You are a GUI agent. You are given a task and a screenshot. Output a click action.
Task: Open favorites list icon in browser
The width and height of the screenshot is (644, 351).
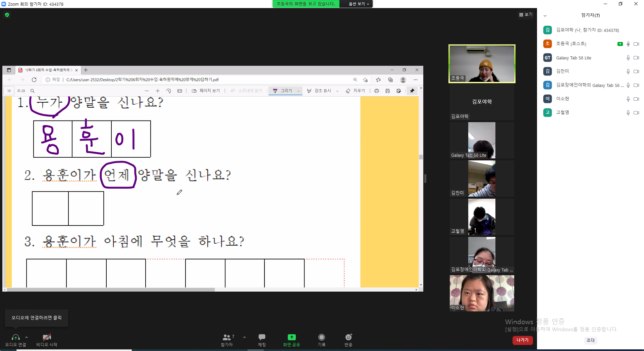378,80
